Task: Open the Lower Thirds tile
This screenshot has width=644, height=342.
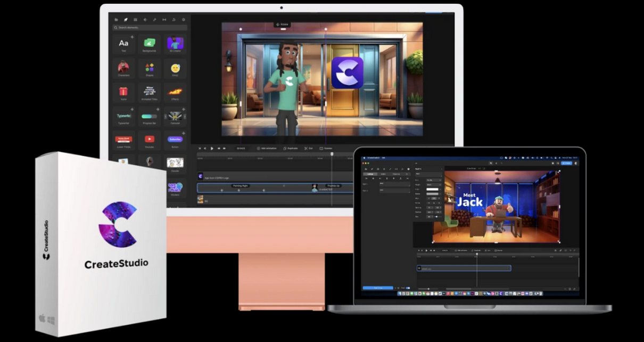Action: (123, 140)
